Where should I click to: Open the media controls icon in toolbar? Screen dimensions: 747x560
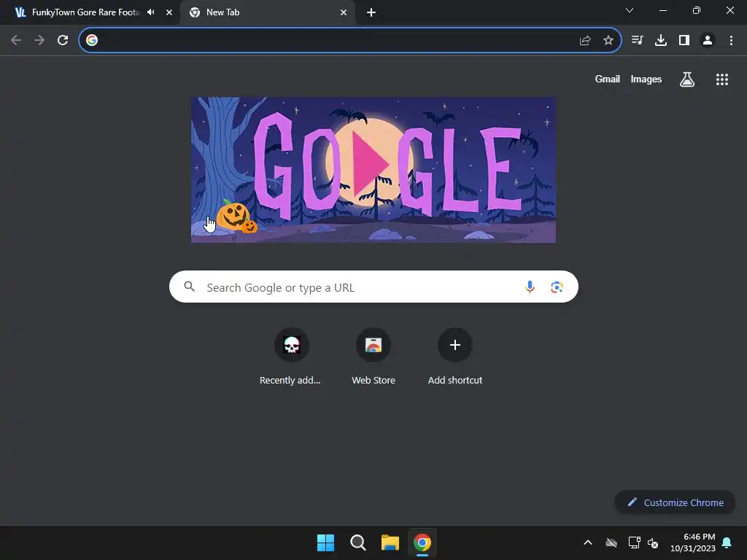pyautogui.click(x=637, y=41)
